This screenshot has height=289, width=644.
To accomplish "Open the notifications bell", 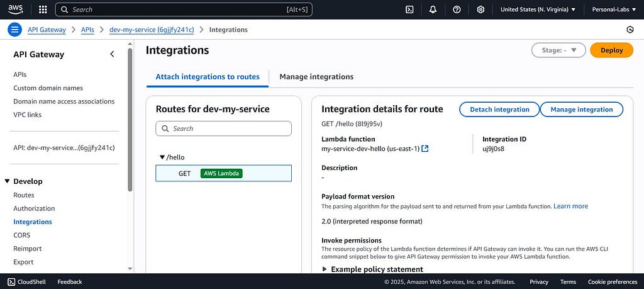I will point(433,9).
